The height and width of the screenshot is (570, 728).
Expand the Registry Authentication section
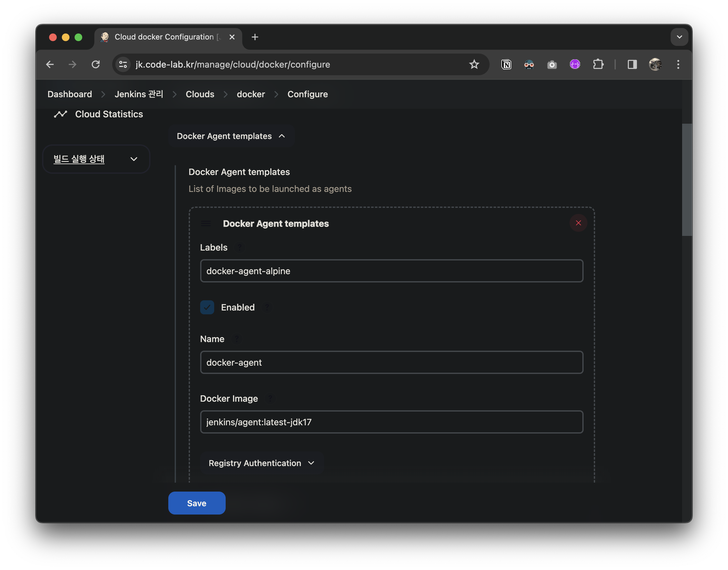tap(261, 463)
